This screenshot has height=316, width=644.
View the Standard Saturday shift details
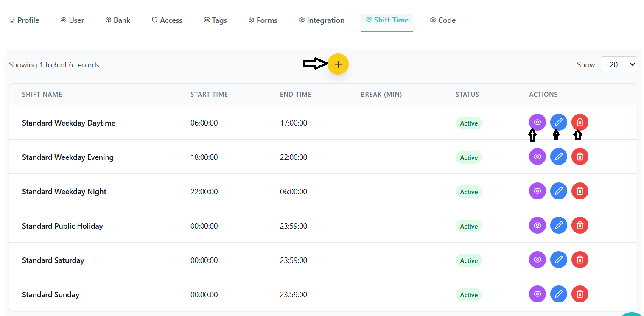[537, 260]
